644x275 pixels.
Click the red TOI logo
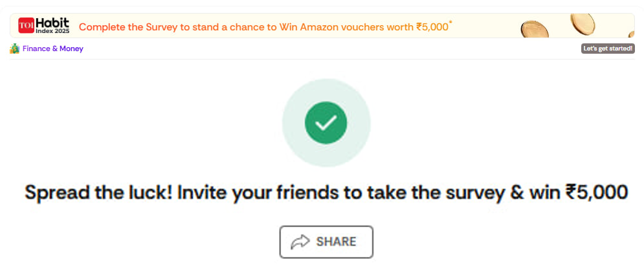pyautogui.click(x=26, y=26)
